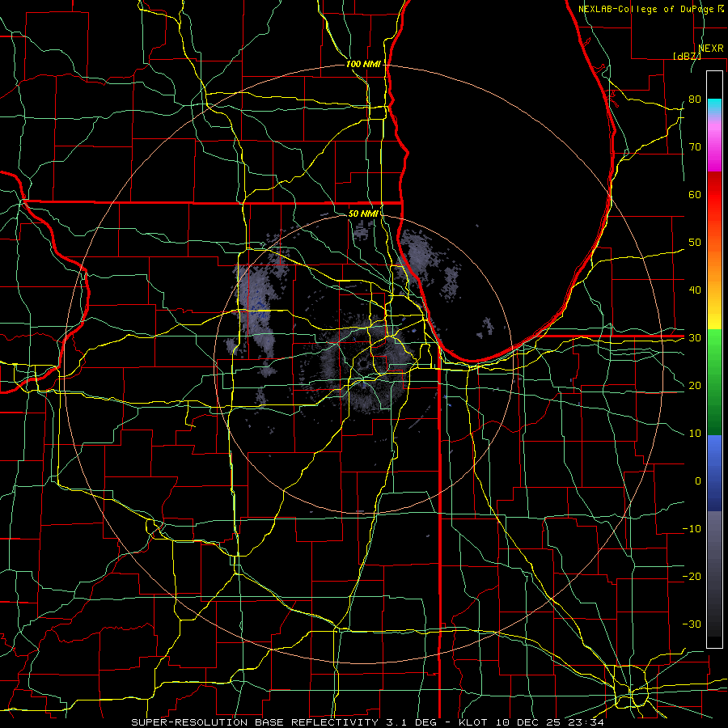Click the 100 NMI range ring label
This screenshot has height=728, width=728.
363,64
